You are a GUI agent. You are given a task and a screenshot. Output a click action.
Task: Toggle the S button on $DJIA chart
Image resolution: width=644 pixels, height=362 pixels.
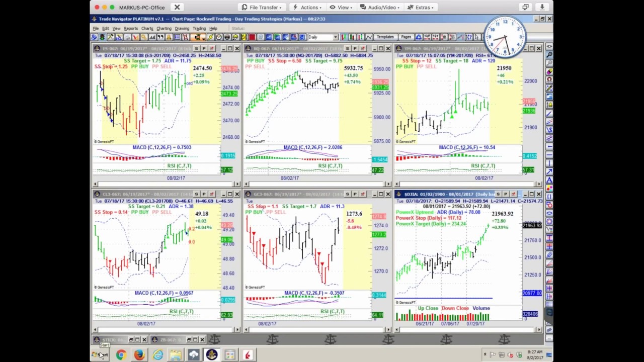[498, 194]
